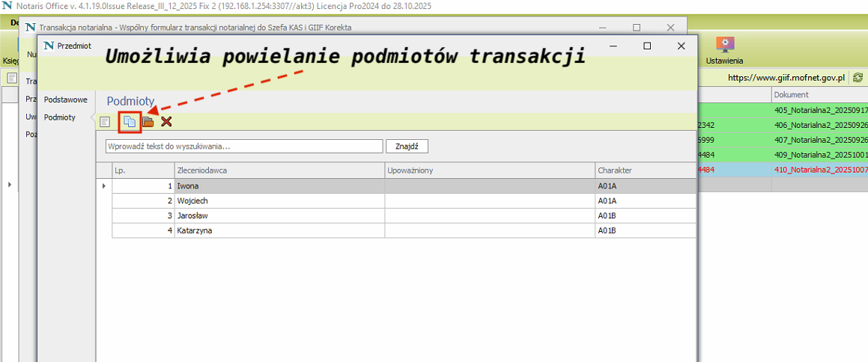
Task: Click the document icon in background toolbar
Action: tap(12, 78)
